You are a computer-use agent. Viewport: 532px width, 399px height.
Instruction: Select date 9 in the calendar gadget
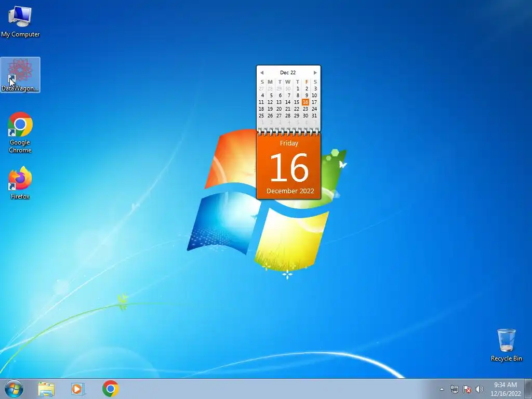click(x=307, y=96)
